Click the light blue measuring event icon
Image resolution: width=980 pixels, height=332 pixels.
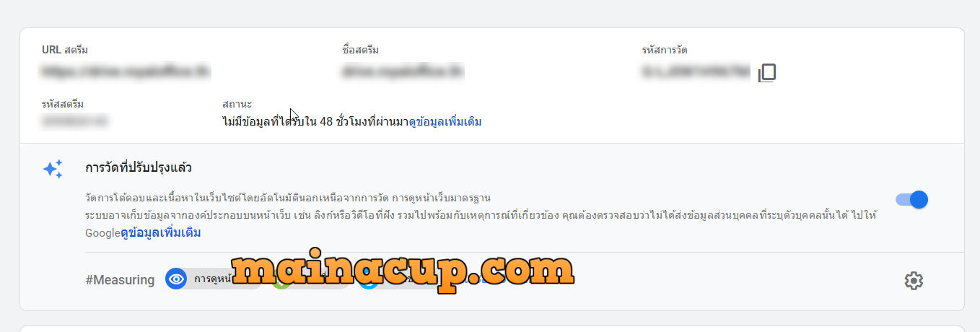click(367, 281)
